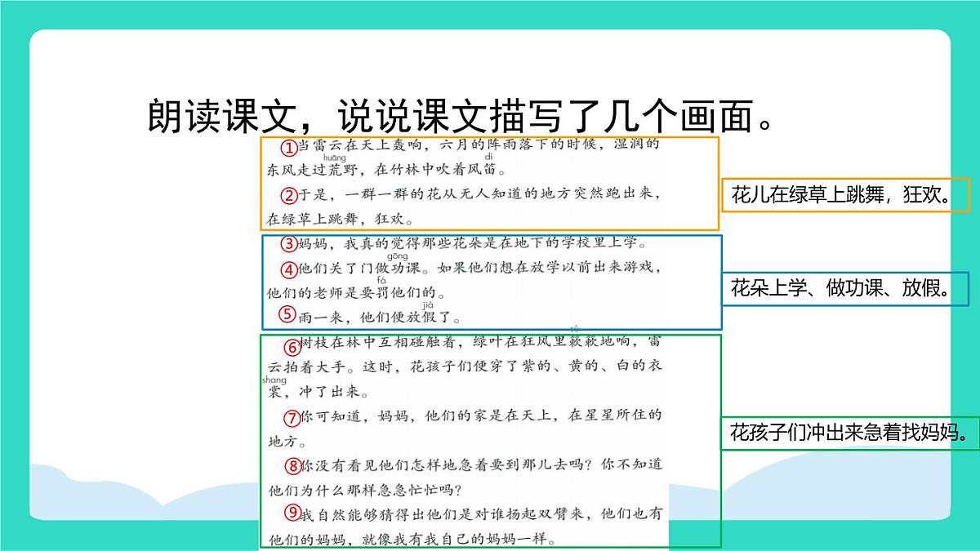Click the red circled number ② marker
This screenshot has width=980, height=551.
(290, 195)
